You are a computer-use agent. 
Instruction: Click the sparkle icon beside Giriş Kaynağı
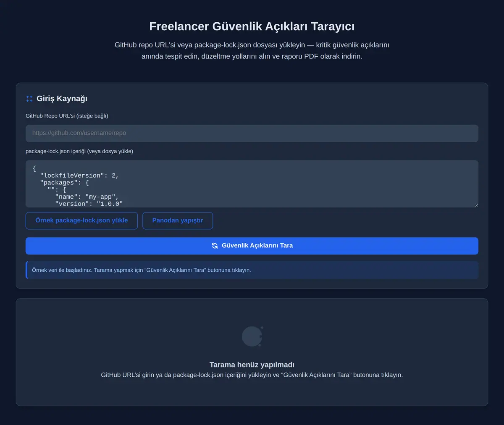29,99
